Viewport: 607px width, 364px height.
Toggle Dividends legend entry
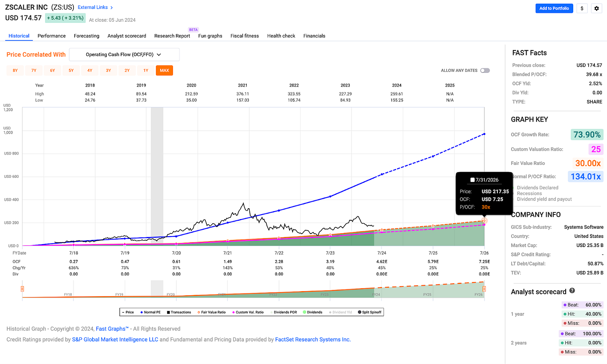click(x=313, y=312)
